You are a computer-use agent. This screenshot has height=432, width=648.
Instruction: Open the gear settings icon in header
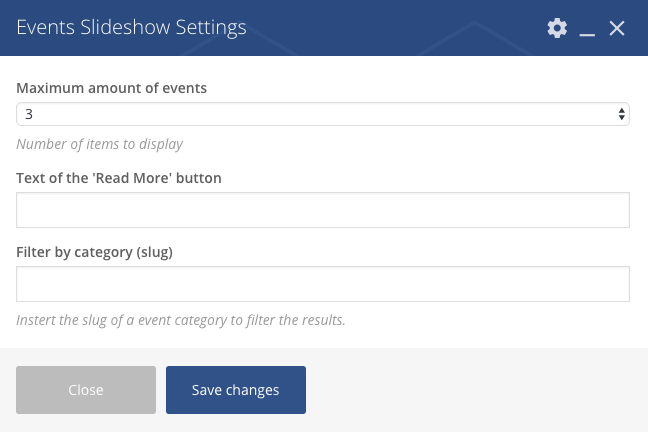coord(557,28)
